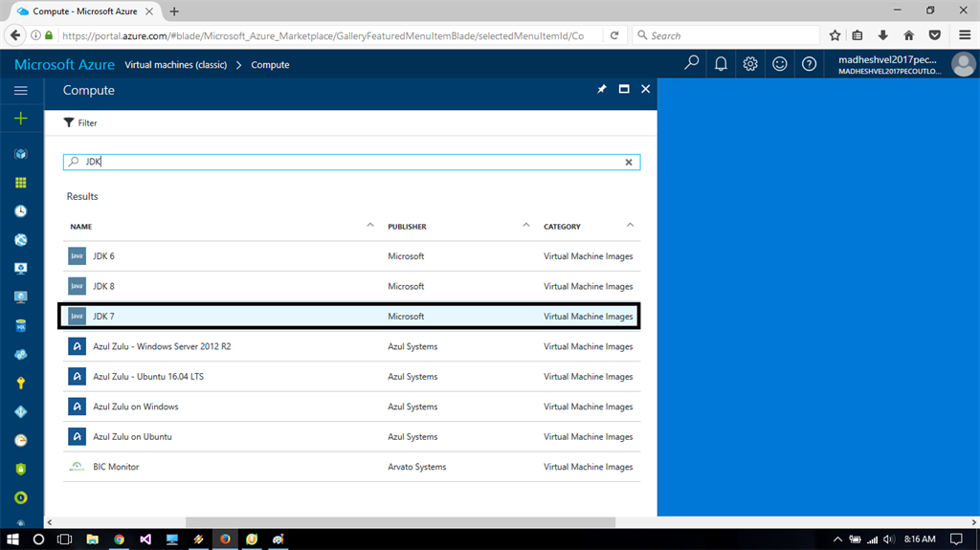This screenshot has width=980, height=550.
Task: Select Azul Zulu on Windows row
Action: 352,407
